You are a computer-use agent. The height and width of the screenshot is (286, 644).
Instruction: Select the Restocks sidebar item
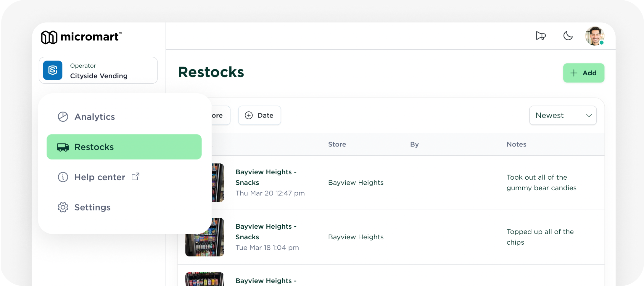coord(124,147)
